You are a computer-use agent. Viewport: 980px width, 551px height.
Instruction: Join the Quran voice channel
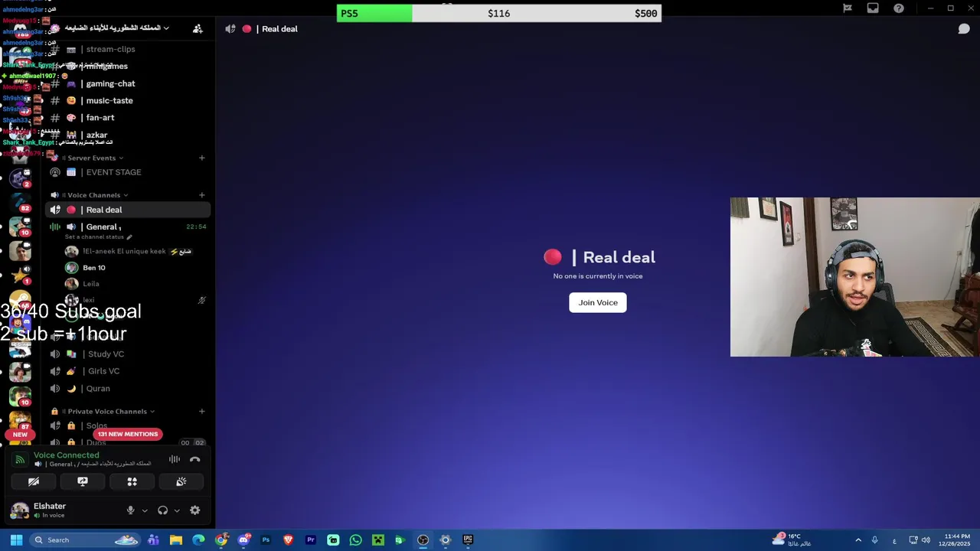[127, 388]
